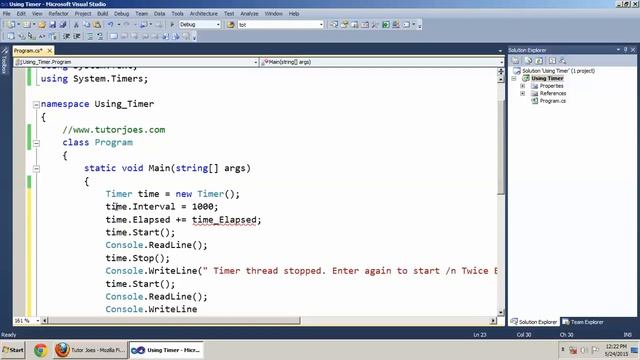The width and height of the screenshot is (640, 360).
Task: Click the Paste clipboard icon
Action: [x=97, y=25]
